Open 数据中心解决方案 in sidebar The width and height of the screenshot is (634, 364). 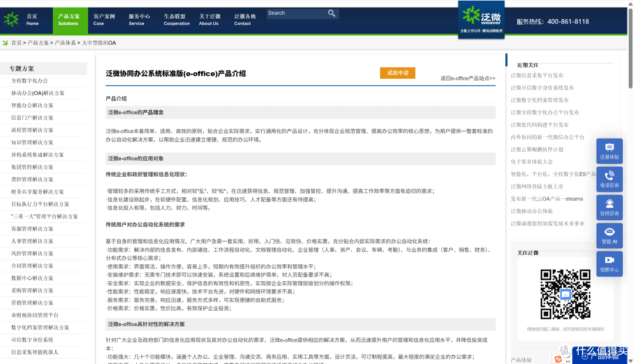click(32, 278)
